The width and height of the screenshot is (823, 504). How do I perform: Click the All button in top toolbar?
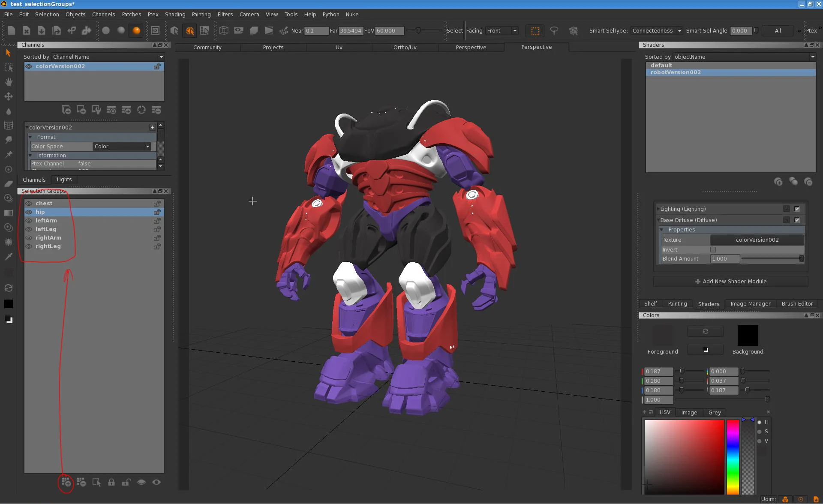pos(778,31)
